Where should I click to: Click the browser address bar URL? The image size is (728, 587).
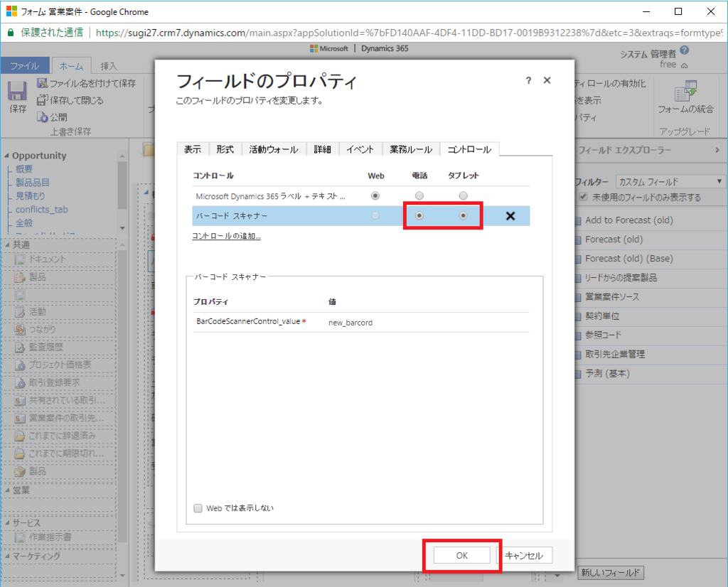pyautogui.click(x=409, y=33)
